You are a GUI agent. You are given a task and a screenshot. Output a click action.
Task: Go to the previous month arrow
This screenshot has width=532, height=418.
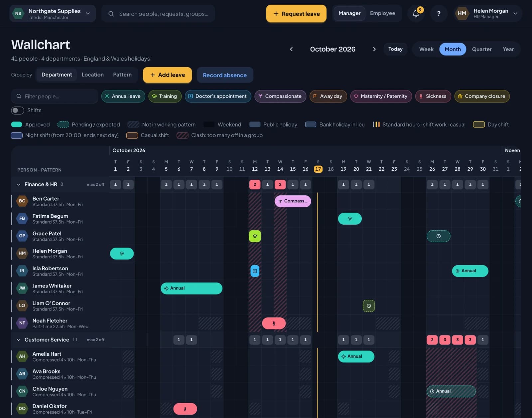coord(291,49)
